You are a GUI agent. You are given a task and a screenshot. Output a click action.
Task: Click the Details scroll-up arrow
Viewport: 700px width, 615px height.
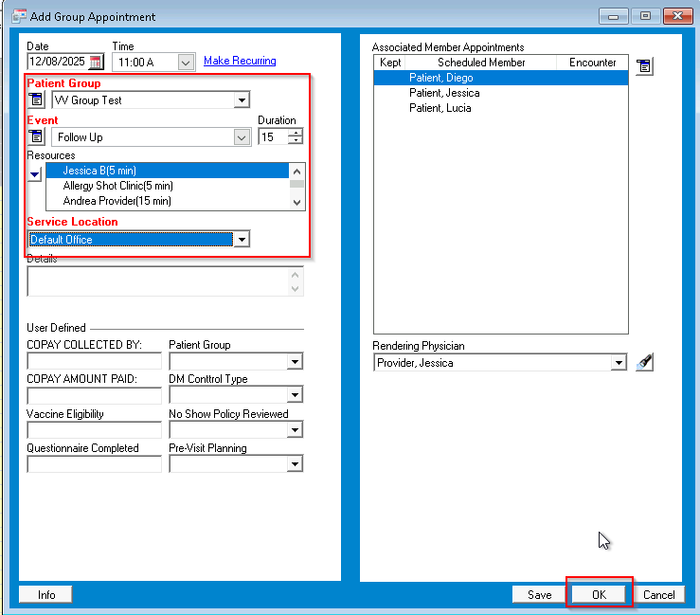tap(296, 275)
